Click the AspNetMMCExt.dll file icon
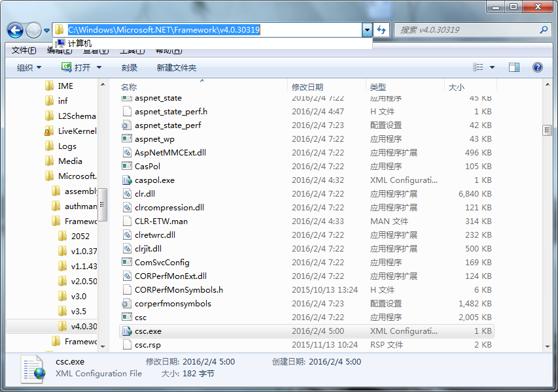Image resolution: width=558 pixels, height=392 pixels. [127, 152]
